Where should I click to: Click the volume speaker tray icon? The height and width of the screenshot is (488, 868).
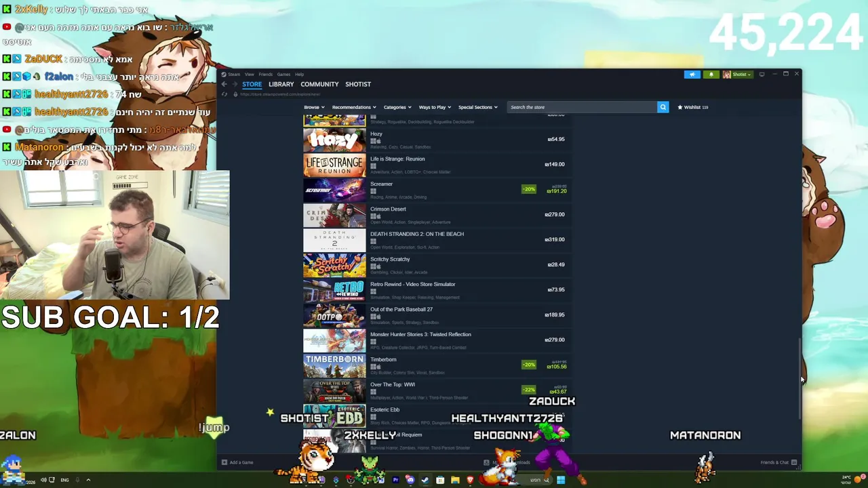(43, 480)
